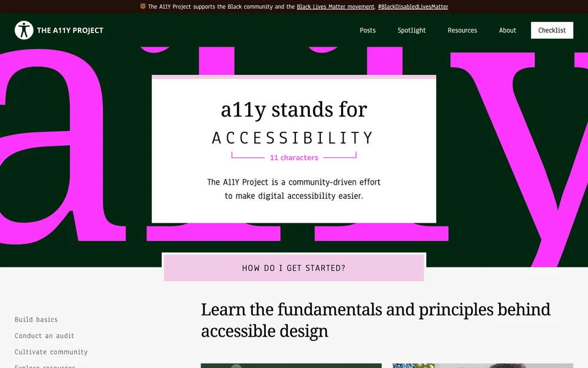Click the 'community-driven effort' description text
The image size is (588, 368).
tap(294, 189)
